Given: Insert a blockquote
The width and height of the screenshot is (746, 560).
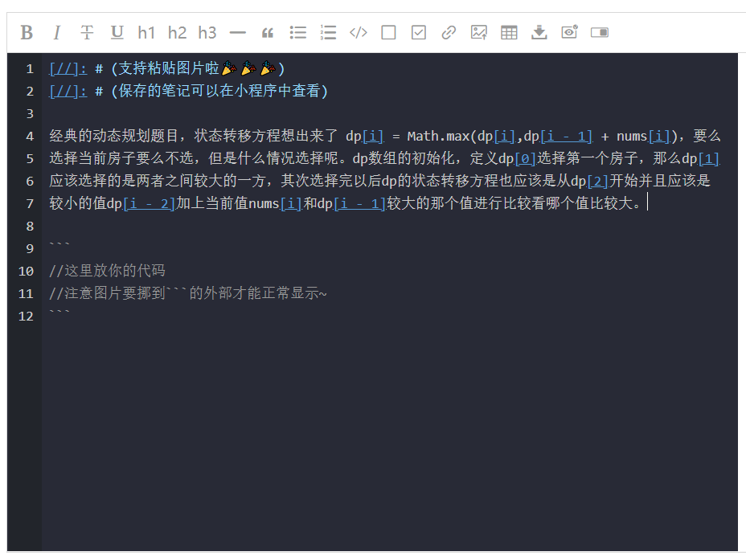Looking at the screenshot, I should 267,32.
